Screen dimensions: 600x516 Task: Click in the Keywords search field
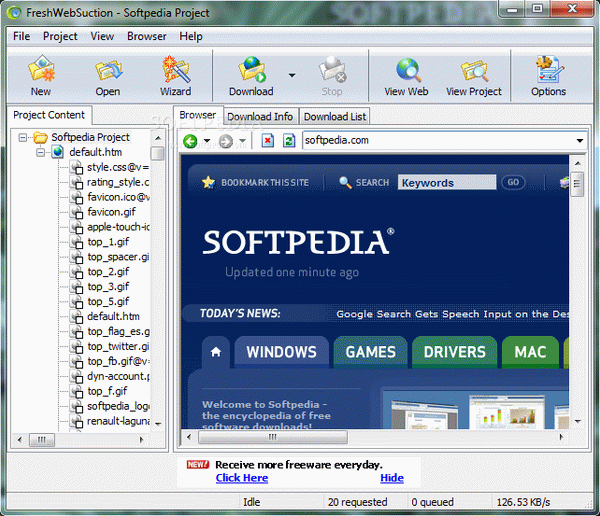pos(447,183)
